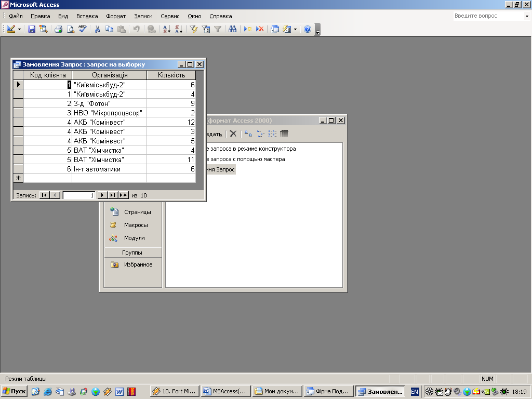Switch database window to list view
Image resolution: width=532 pixels, height=399 pixels.
coord(272,134)
